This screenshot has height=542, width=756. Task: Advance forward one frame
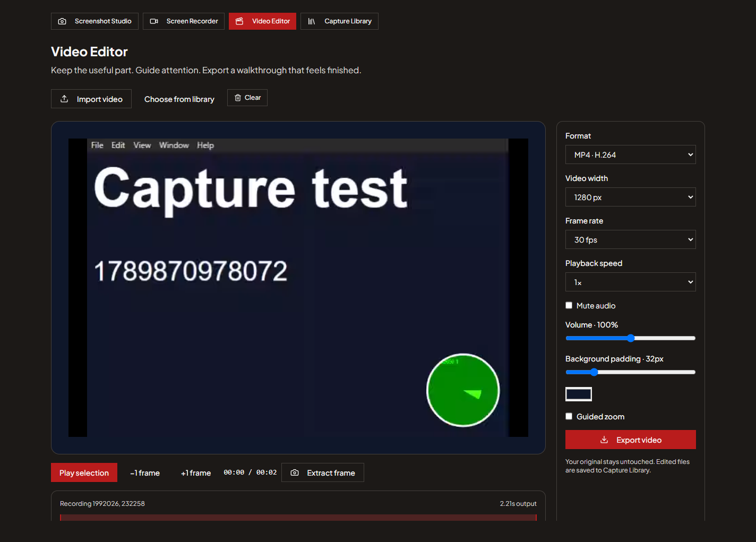coord(196,472)
